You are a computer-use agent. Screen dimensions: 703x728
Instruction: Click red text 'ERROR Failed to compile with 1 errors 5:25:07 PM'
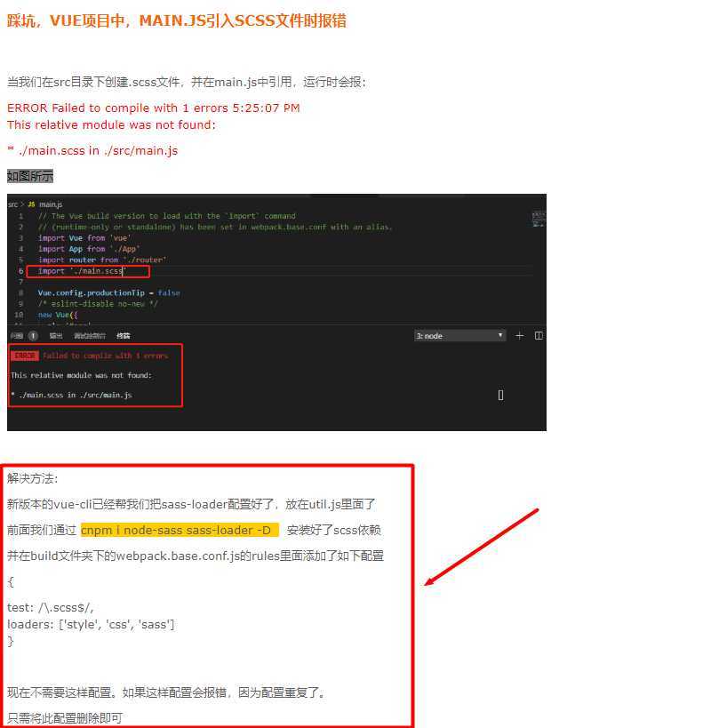point(153,108)
